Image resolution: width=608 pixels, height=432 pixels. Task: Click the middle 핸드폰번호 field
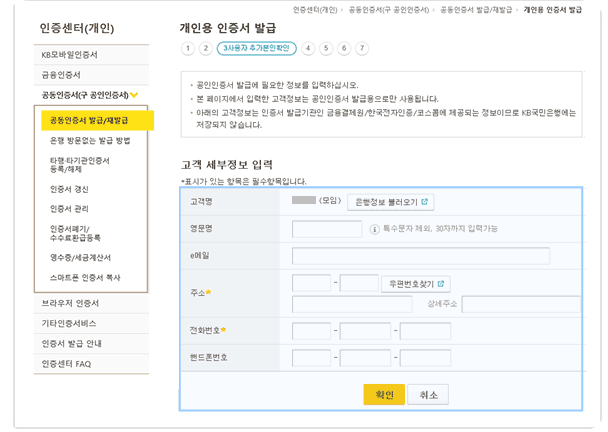pos(365,358)
